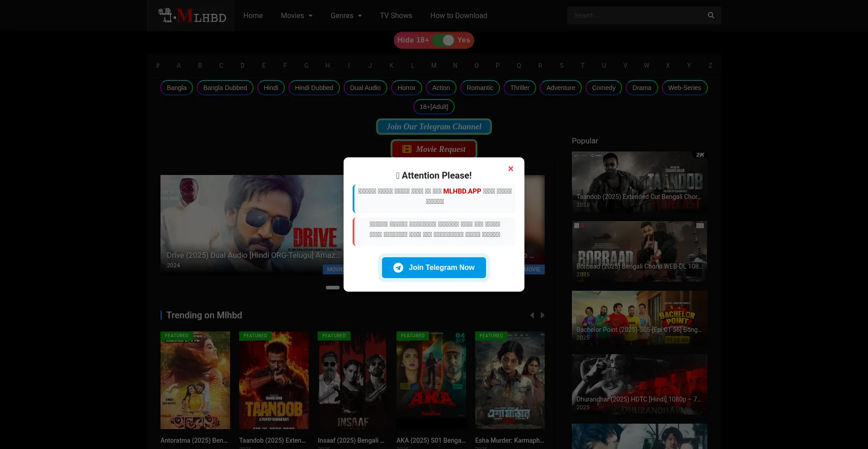Click the film icon on Movie Request
Viewport: 868px width, 449px height.
point(407,149)
